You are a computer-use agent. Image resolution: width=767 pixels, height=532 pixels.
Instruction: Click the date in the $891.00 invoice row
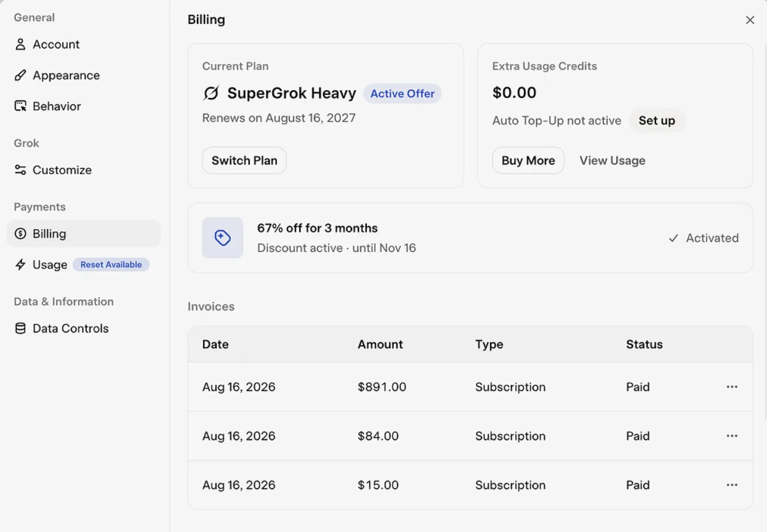[239, 387]
